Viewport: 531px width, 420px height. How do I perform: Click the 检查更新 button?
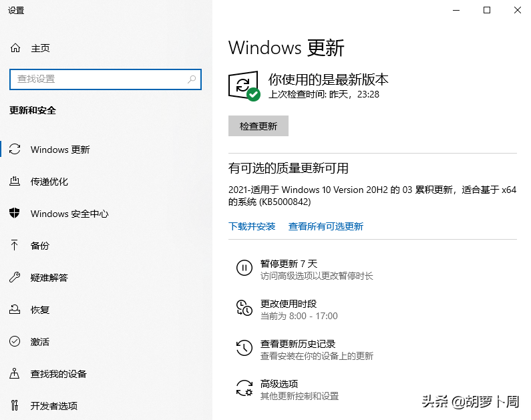click(x=258, y=126)
